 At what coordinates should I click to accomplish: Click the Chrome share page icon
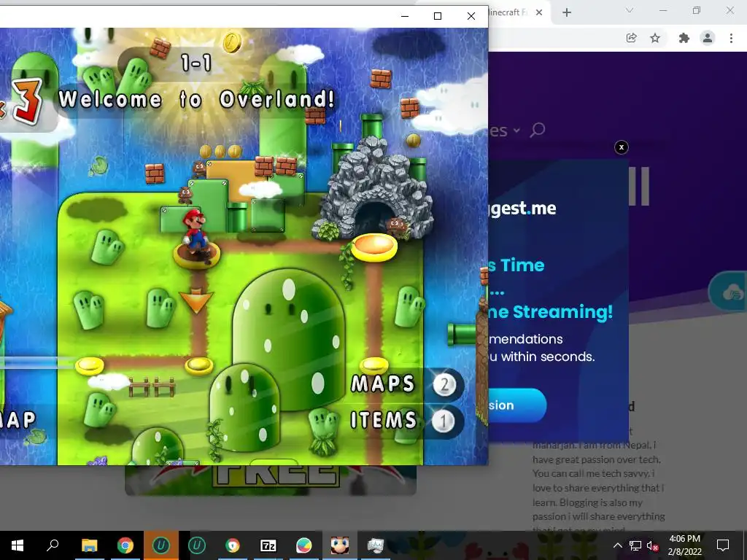pos(632,38)
